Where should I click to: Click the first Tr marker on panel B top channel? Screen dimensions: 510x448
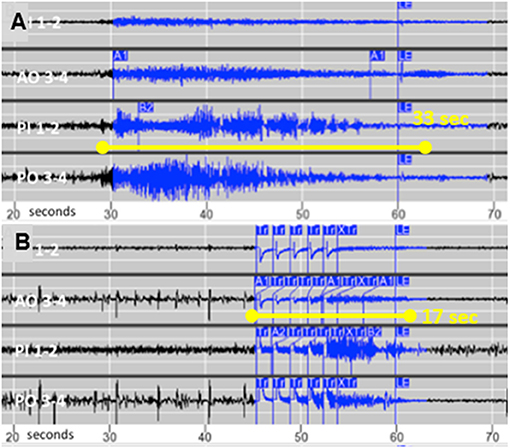[x=262, y=230]
